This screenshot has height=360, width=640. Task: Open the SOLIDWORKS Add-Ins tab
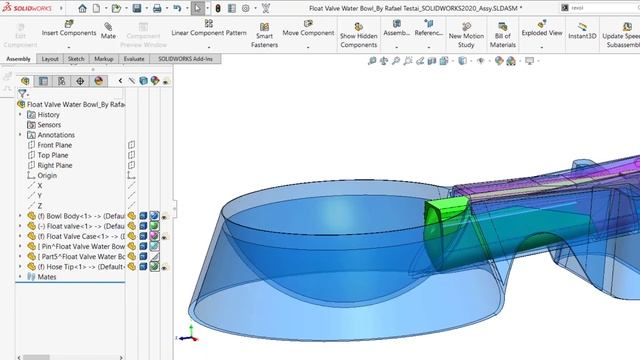pos(185,59)
